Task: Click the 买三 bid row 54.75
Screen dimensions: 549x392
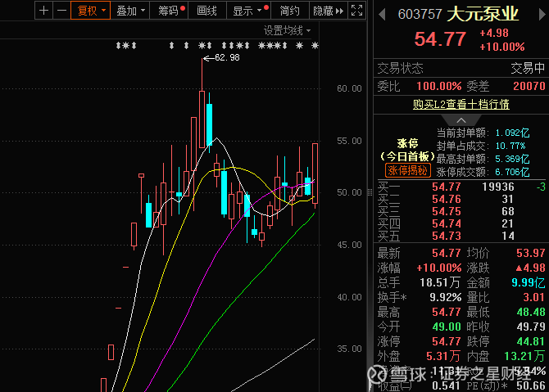Action: [461, 211]
